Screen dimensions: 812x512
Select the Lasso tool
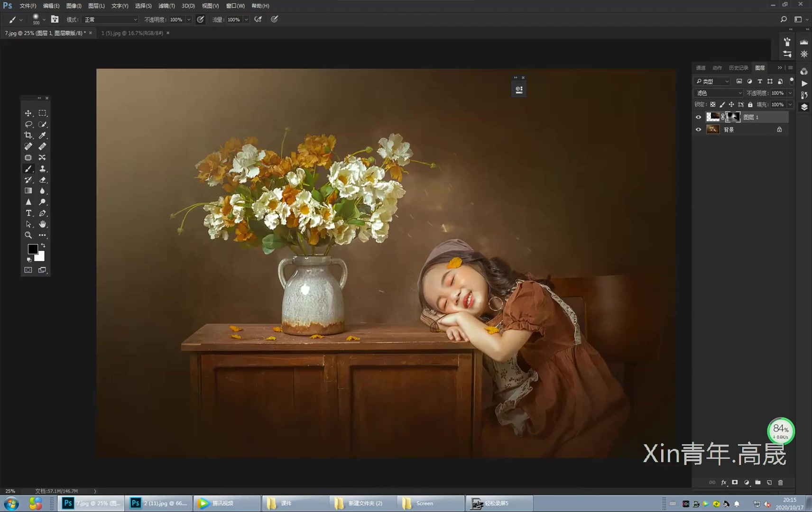(28, 124)
